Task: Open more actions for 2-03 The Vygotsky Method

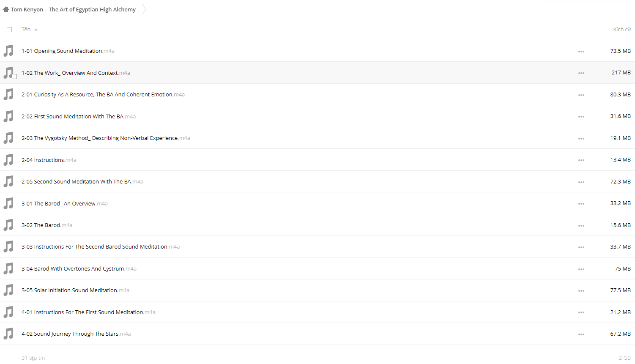Action: tap(581, 138)
